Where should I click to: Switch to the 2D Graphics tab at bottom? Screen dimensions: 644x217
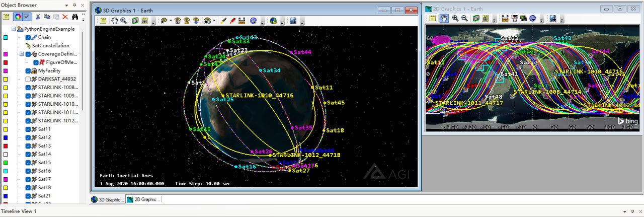143,199
